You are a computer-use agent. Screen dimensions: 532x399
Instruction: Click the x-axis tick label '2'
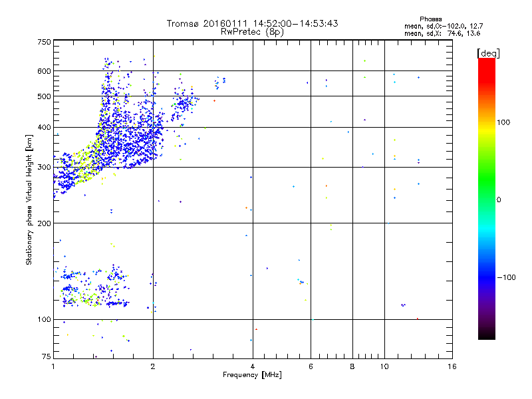click(153, 366)
